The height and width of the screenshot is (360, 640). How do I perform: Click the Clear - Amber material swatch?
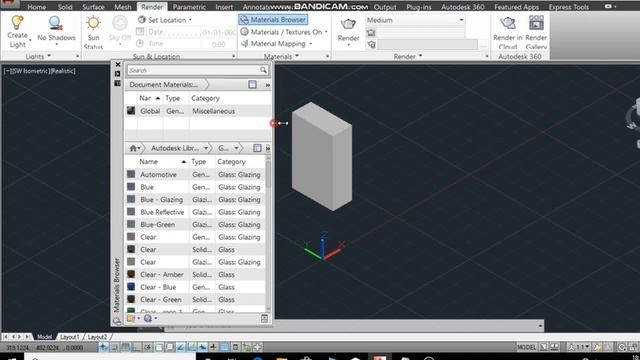coord(131,274)
